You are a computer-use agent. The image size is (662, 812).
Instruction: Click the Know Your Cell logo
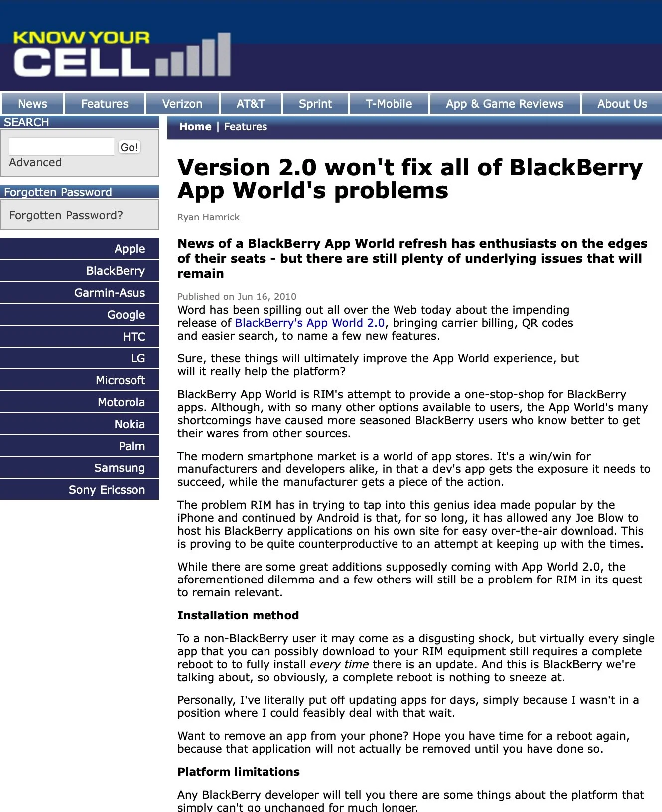click(122, 54)
